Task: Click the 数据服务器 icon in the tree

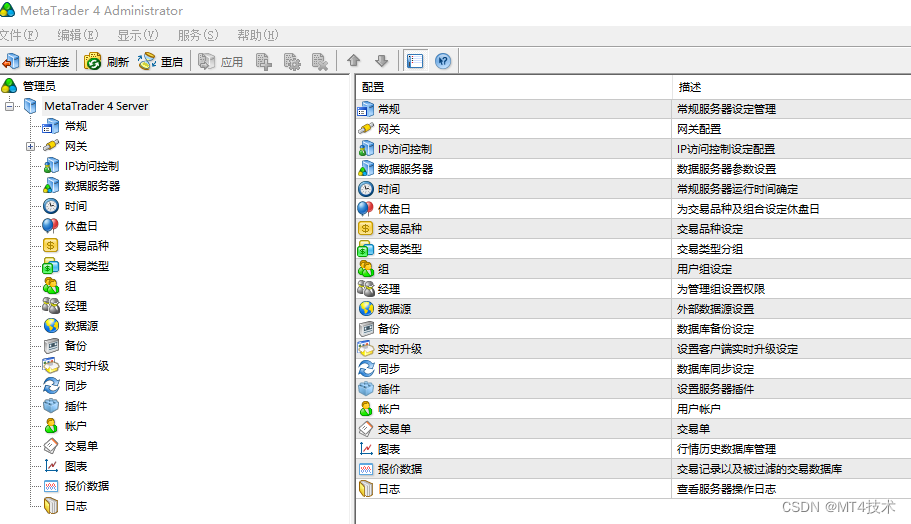Action: (x=51, y=186)
